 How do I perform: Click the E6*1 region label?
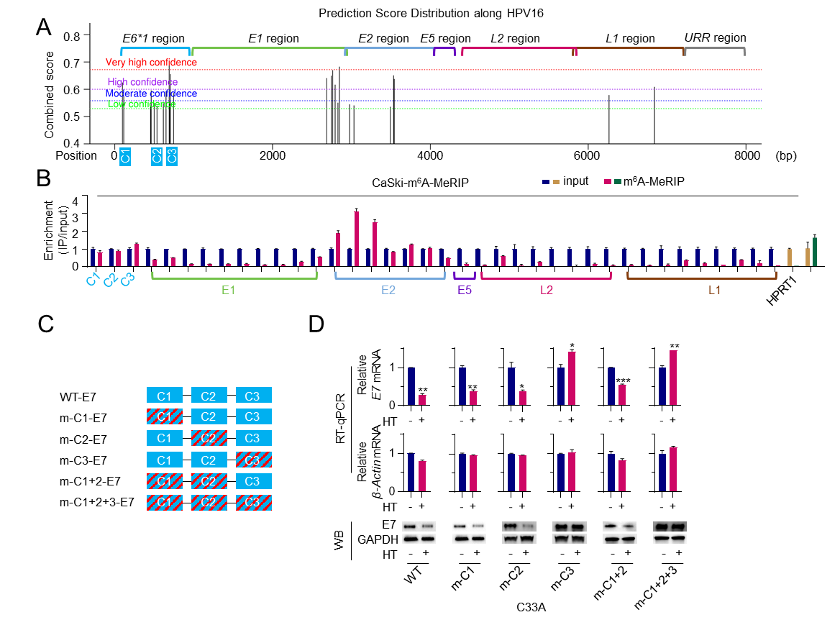click(x=153, y=39)
